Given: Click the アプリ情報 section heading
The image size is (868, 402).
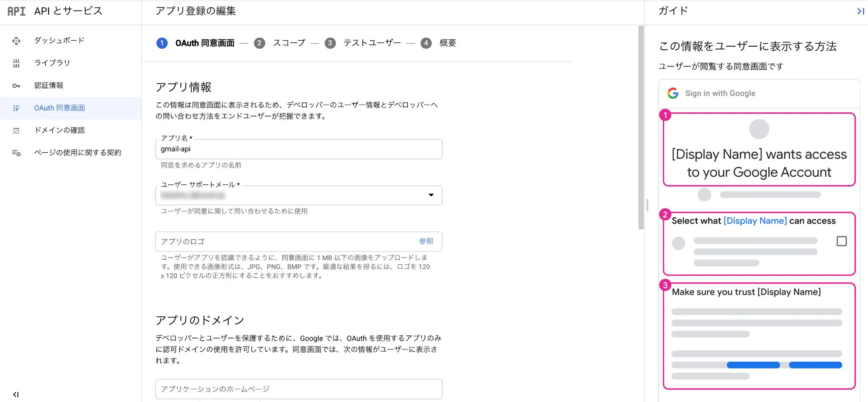Looking at the screenshot, I should click(x=184, y=87).
